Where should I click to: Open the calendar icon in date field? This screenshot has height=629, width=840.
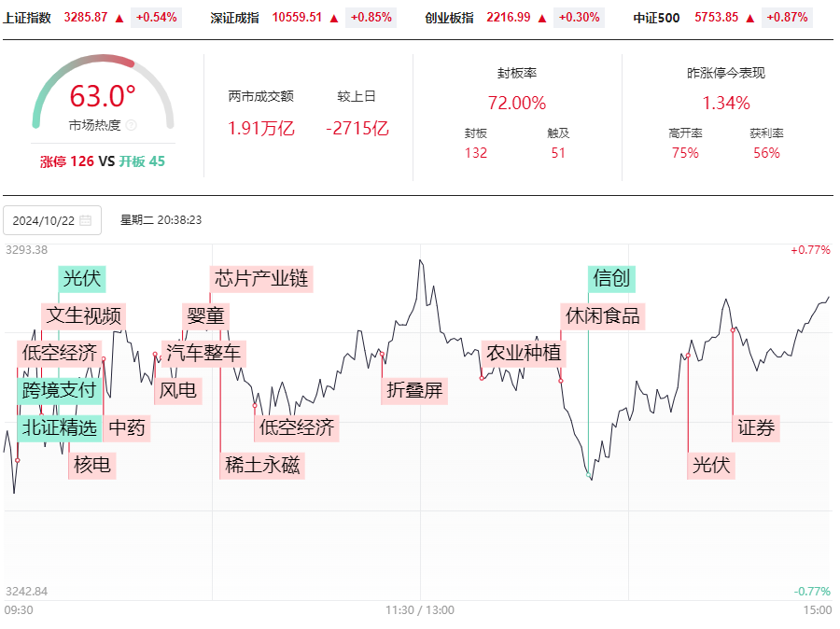coord(85,220)
